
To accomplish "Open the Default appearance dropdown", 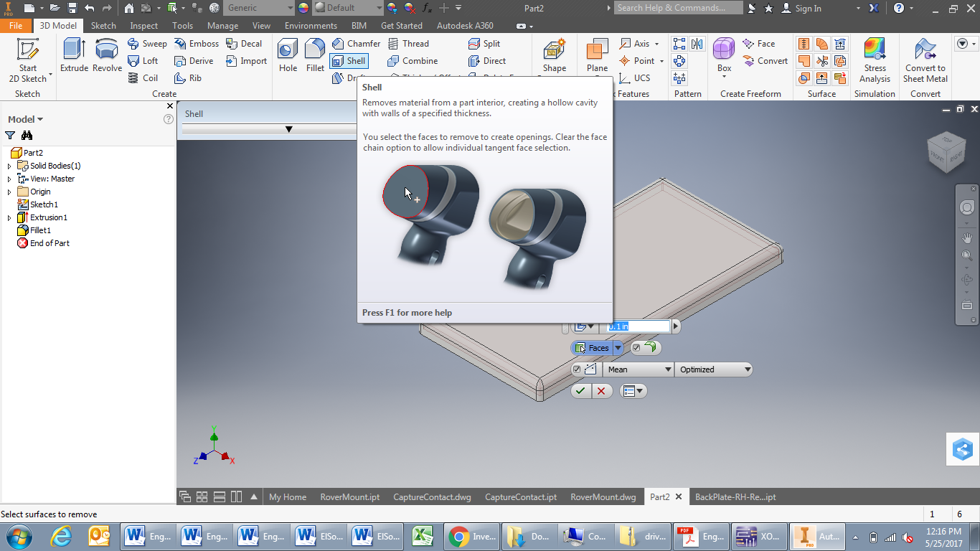I will click(349, 8).
